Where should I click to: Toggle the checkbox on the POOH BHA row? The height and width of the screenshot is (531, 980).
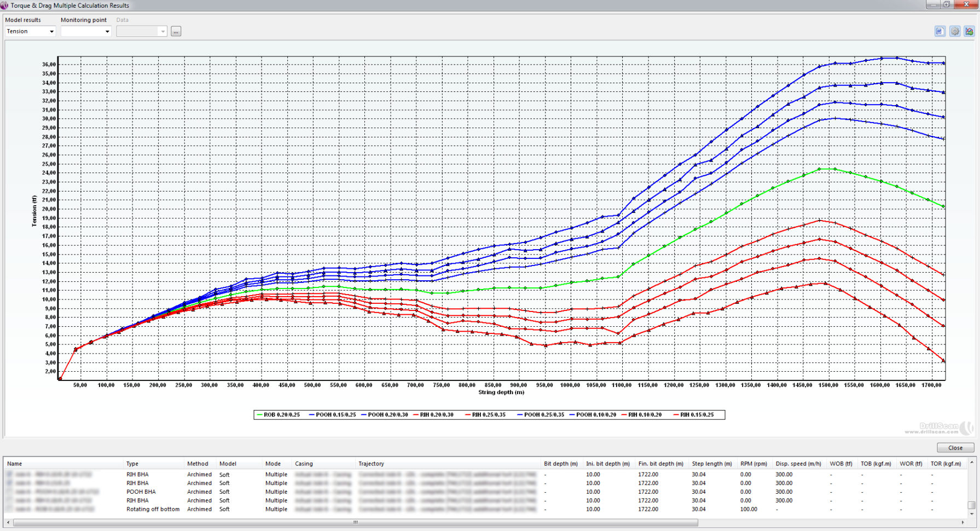coord(9,492)
